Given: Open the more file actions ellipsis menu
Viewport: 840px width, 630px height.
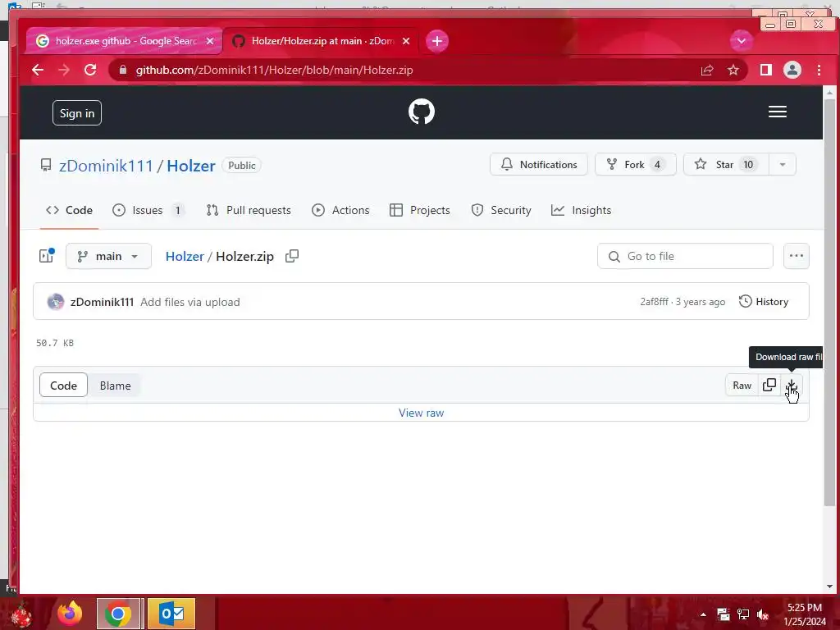Looking at the screenshot, I should click(x=796, y=256).
